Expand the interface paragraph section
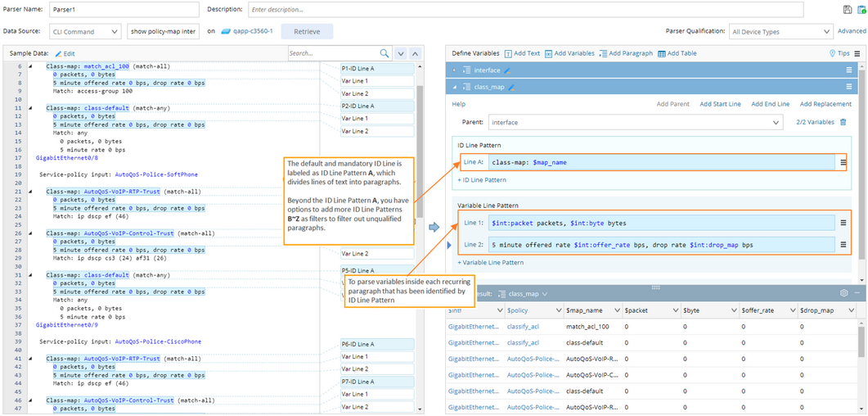Screen dimensions: 868x416 point(454,70)
